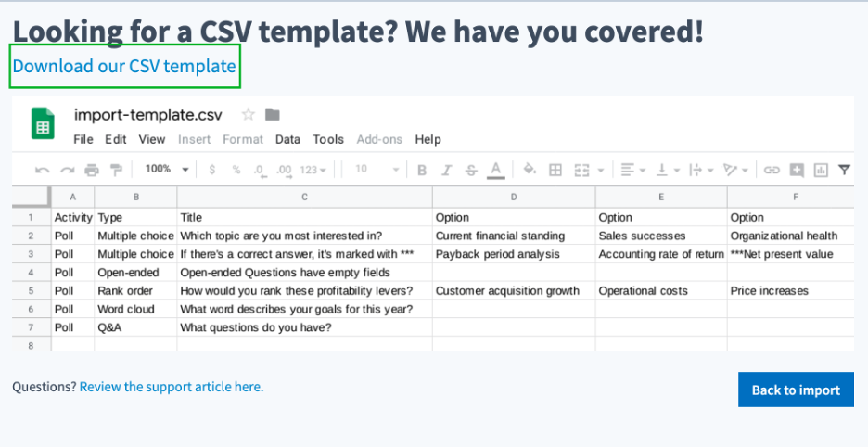Toggle bold formatting button
This screenshot has height=447, width=868.
coord(422,170)
